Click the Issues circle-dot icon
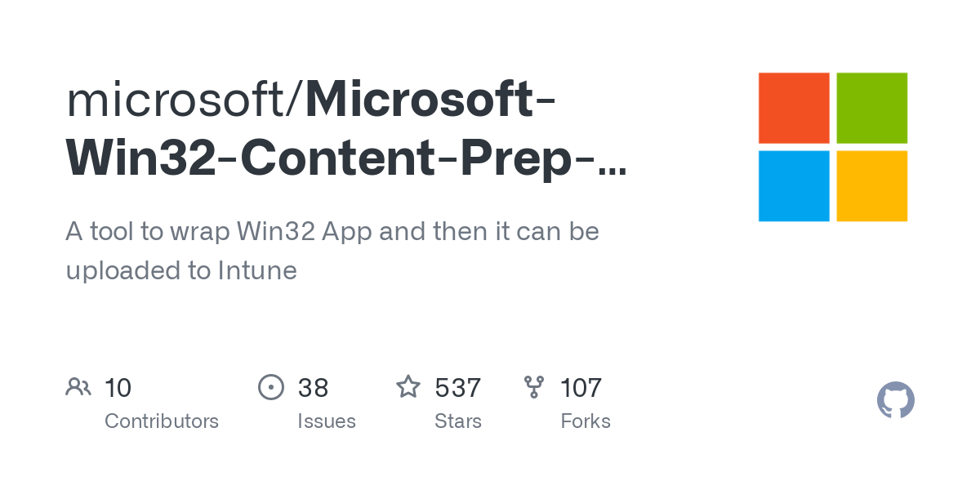Viewport: 980px width, 490px height. pyautogui.click(x=270, y=387)
